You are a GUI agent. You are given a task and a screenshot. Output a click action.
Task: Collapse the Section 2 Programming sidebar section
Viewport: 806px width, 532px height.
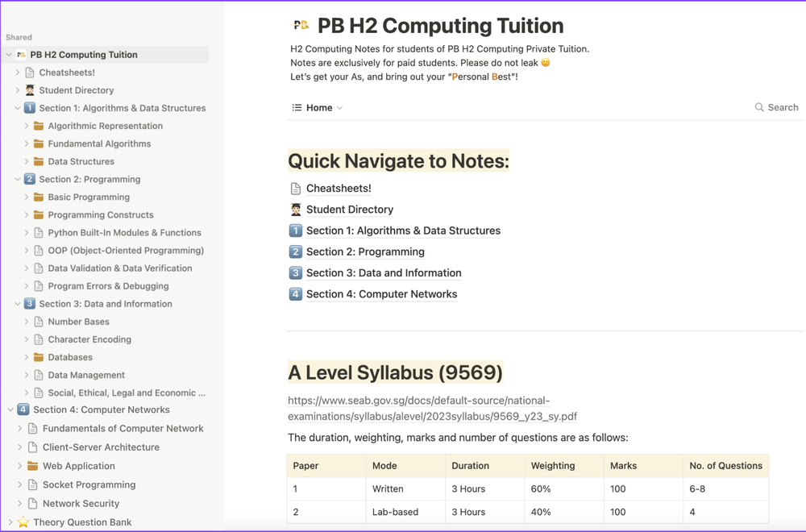pyautogui.click(x=16, y=179)
